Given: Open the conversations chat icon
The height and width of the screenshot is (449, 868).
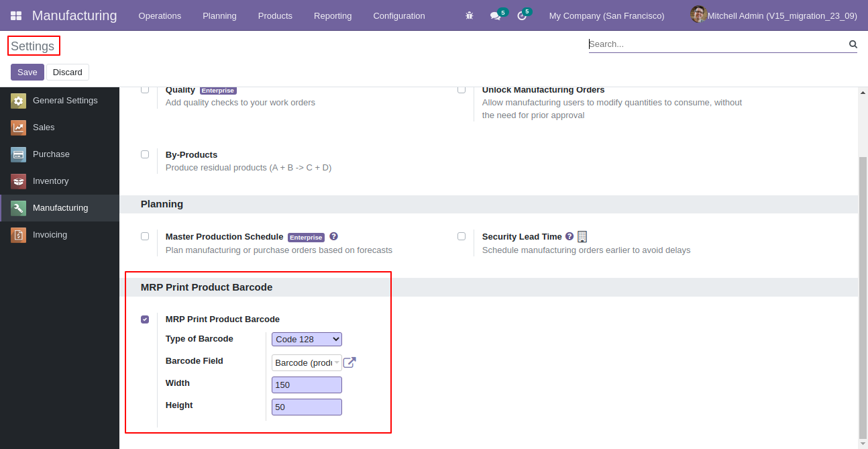Looking at the screenshot, I should 495,15.
